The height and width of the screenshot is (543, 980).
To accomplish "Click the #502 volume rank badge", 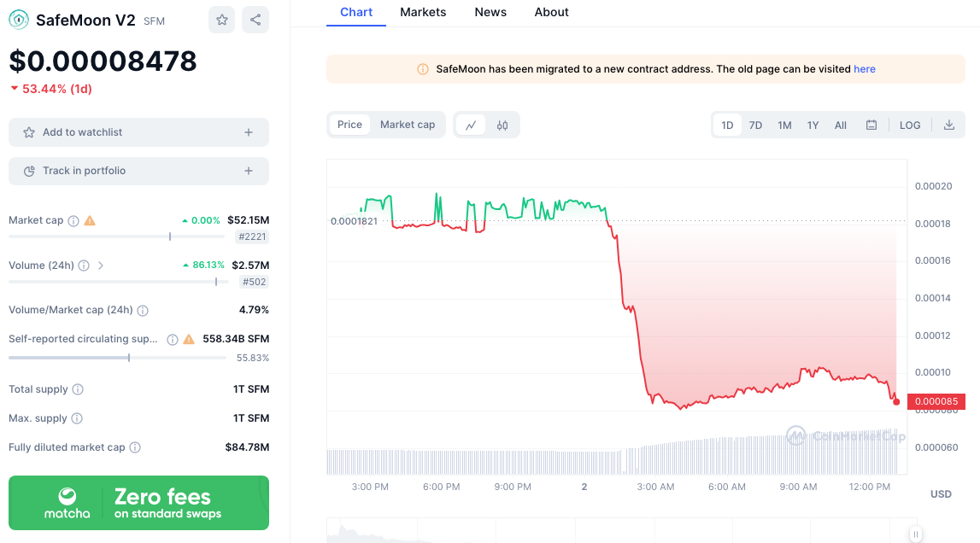I will (255, 282).
